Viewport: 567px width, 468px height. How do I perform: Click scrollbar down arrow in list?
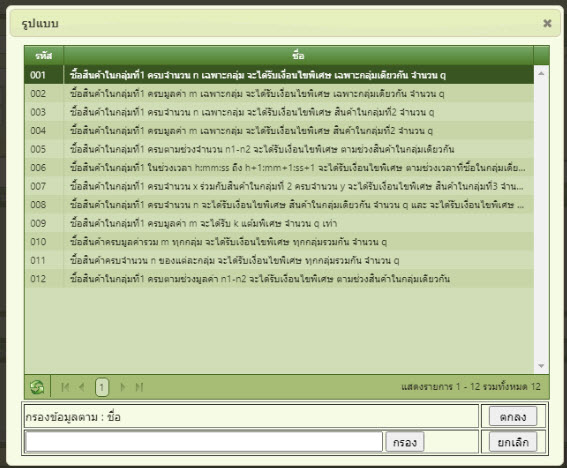click(x=541, y=366)
